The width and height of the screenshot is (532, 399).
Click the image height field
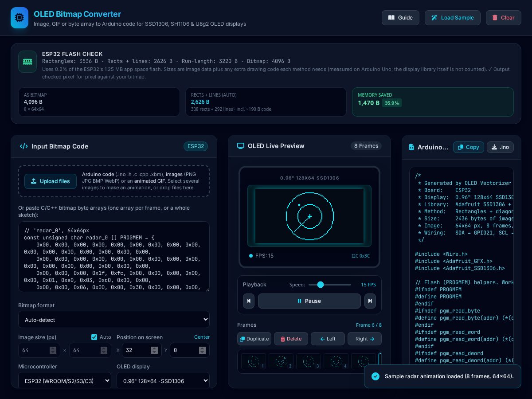(x=90, y=350)
